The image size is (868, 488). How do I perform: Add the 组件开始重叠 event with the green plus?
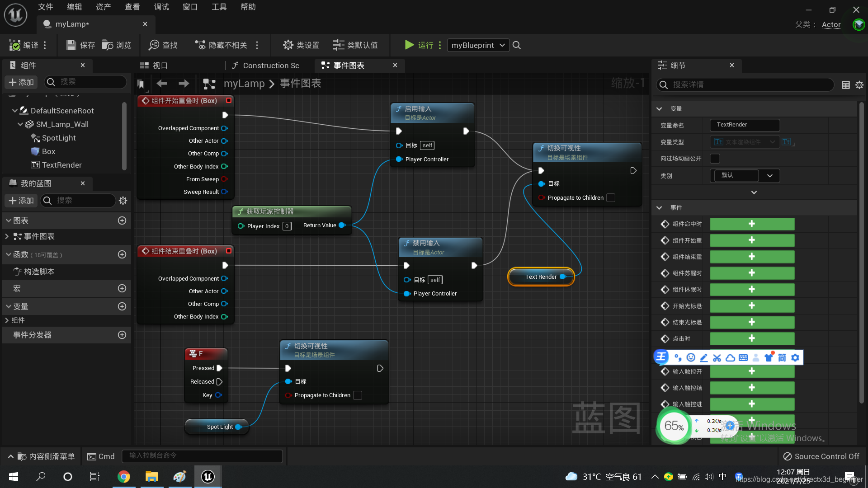pyautogui.click(x=751, y=240)
